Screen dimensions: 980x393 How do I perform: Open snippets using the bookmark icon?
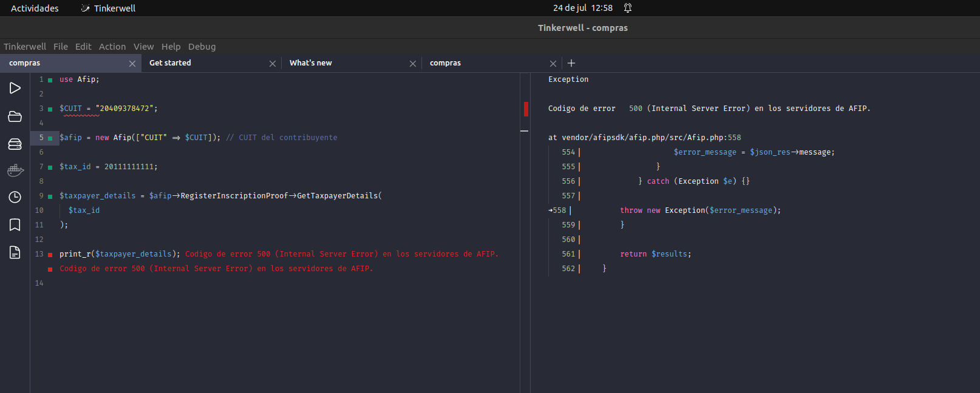pos(15,225)
